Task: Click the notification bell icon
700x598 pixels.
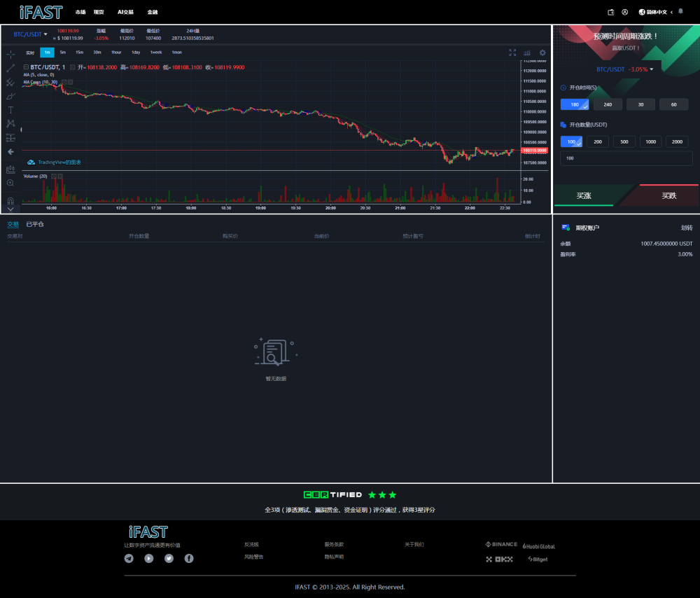Action: [680, 12]
